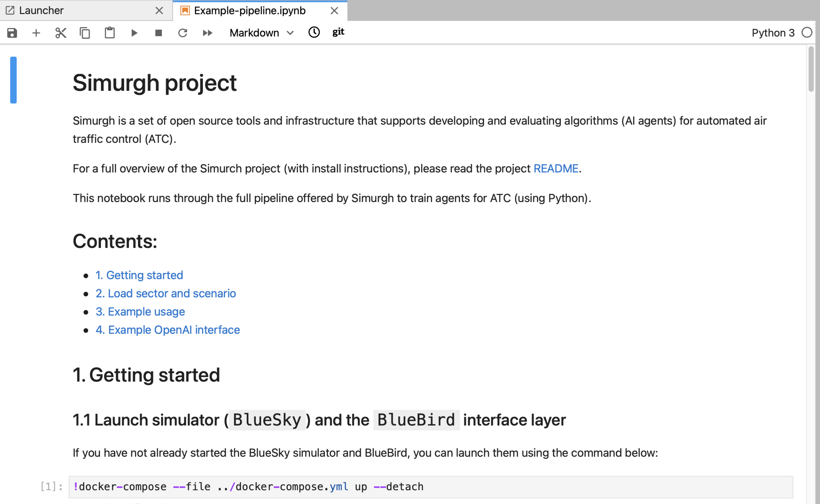This screenshot has width=820, height=504.
Task: Click the '1. Getting started' section heading
Action: click(x=146, y=375)
